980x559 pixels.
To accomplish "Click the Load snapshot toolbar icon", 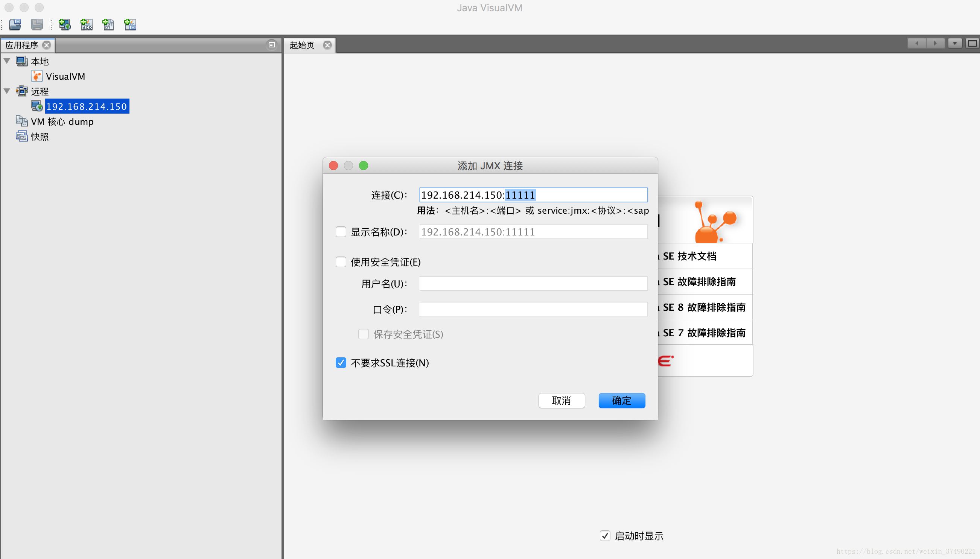I will coord(15,24).
